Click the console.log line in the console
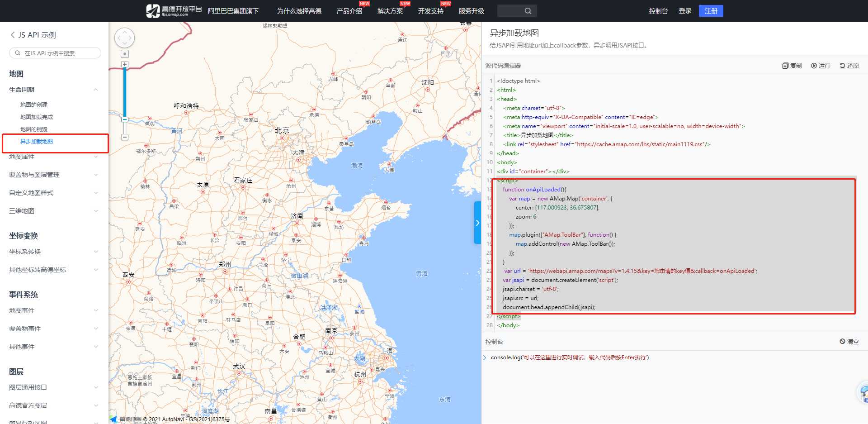The width and height of the screenshot is (868, 424). click(x=570, y=357)
